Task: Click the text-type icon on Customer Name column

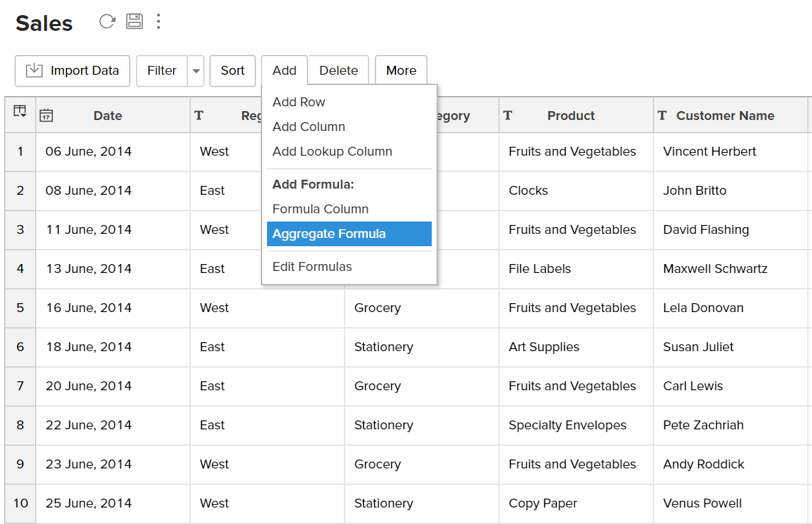Action: (x=662, y=115)
